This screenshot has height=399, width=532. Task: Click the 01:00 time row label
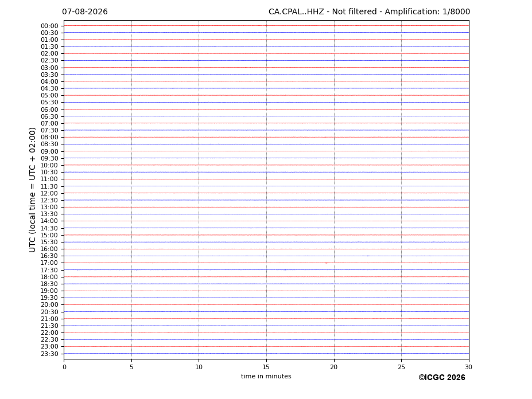click(x=49, y=40)
